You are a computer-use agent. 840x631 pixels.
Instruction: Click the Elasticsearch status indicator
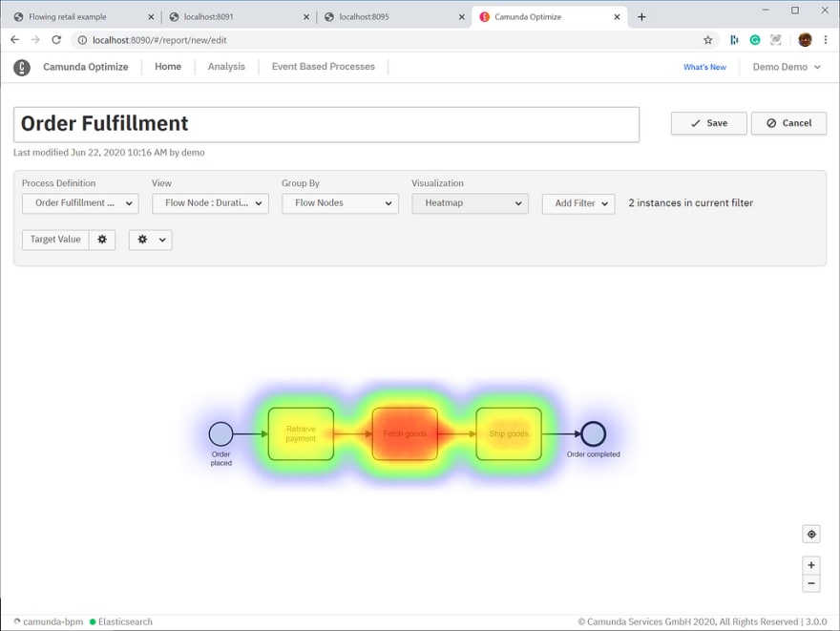coord(121,621)
